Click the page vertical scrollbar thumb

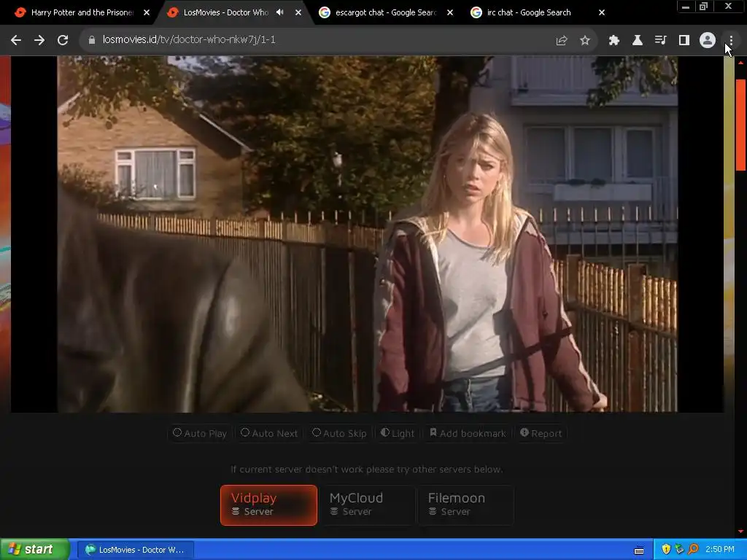point(741,125)
